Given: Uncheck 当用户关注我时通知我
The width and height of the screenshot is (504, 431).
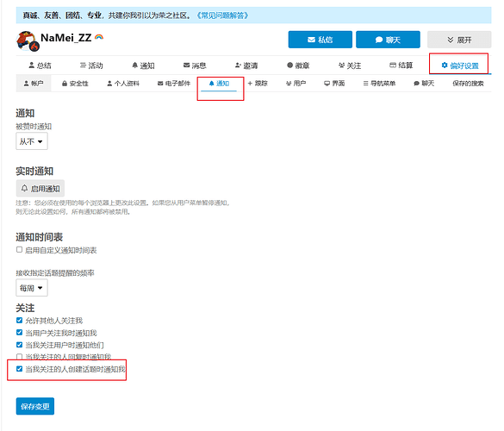Looking at the screenshot, I should point(19,333).
